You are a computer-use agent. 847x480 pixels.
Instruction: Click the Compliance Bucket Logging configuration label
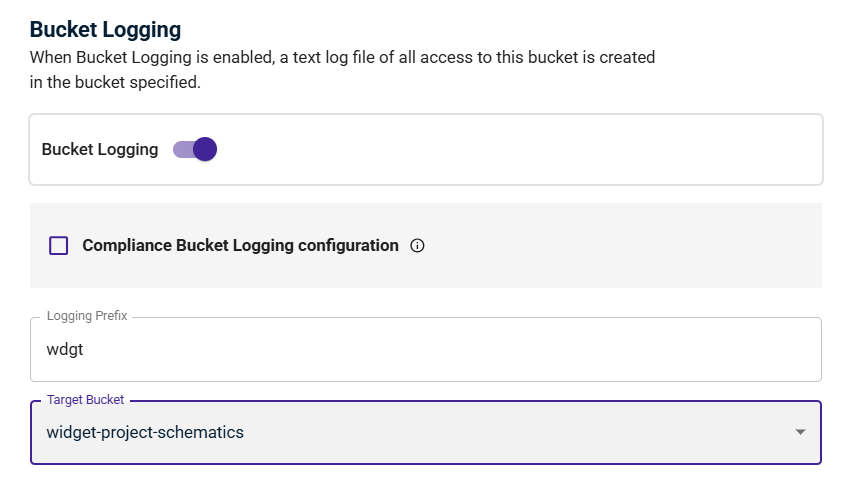tap(240, 246)
